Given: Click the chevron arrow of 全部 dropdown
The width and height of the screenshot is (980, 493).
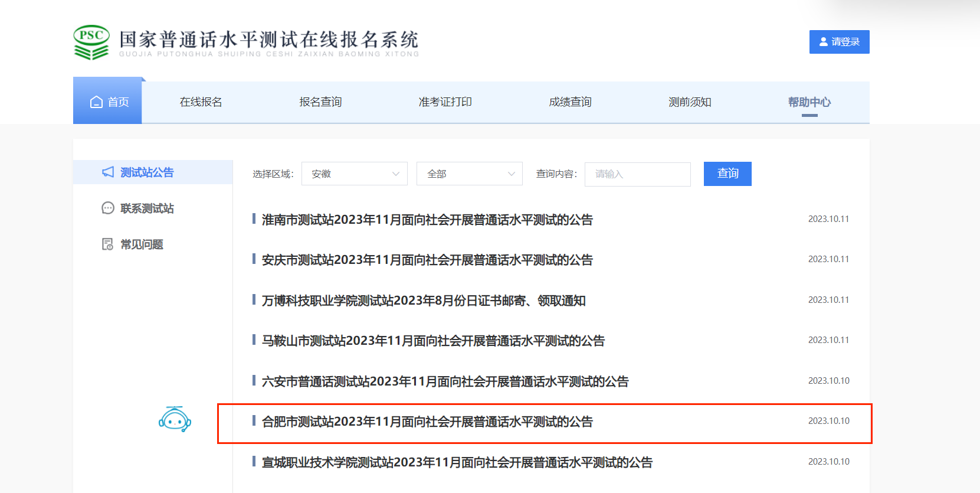Looking at the screenshot, I should click(x=511, y=174).
